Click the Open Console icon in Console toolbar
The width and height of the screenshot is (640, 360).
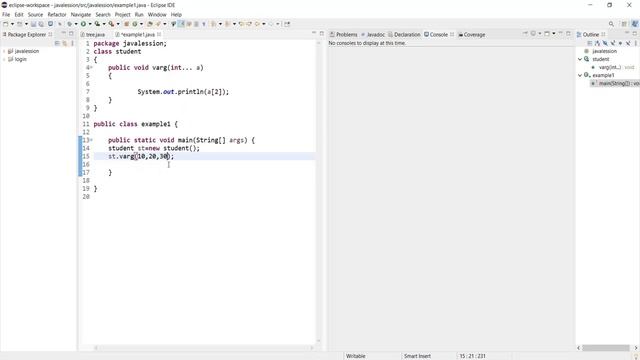pos(547,33)
